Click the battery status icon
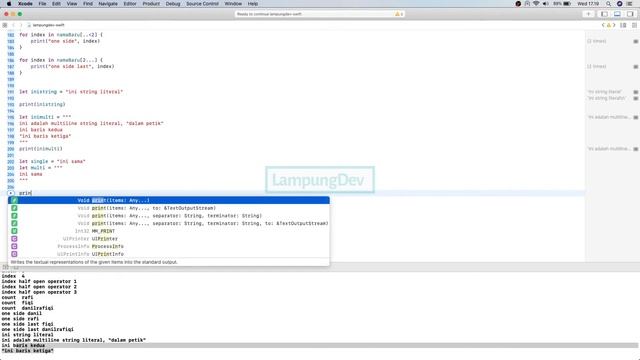This screenshot has height=360, width=640. point(567,4)
